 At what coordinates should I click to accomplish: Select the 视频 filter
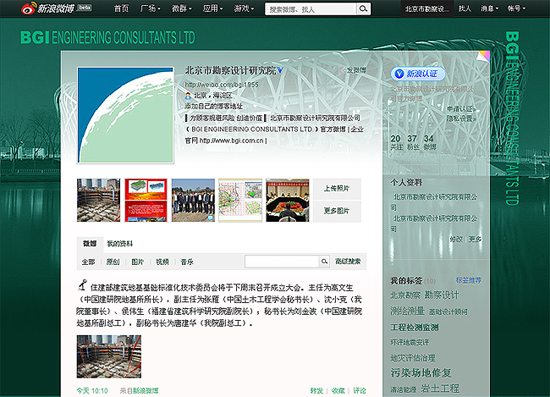pyautogui.click(x=162, y=262)
